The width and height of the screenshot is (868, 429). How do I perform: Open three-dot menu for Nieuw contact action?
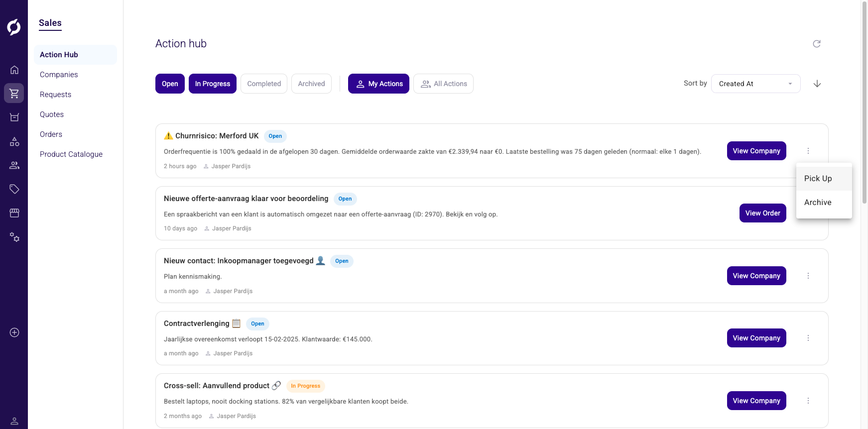pyautogui.click(x=808, y=276)
